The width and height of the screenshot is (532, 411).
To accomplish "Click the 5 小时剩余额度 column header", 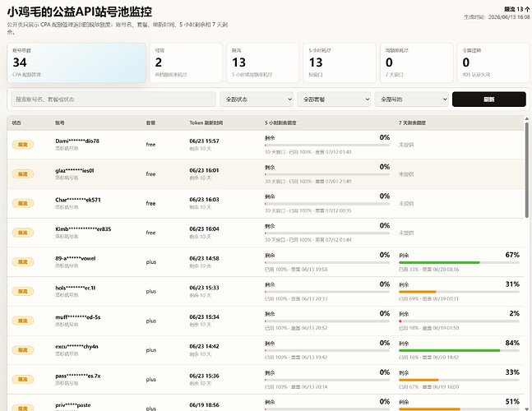I will pyautogui.click(x=280, y=122).
